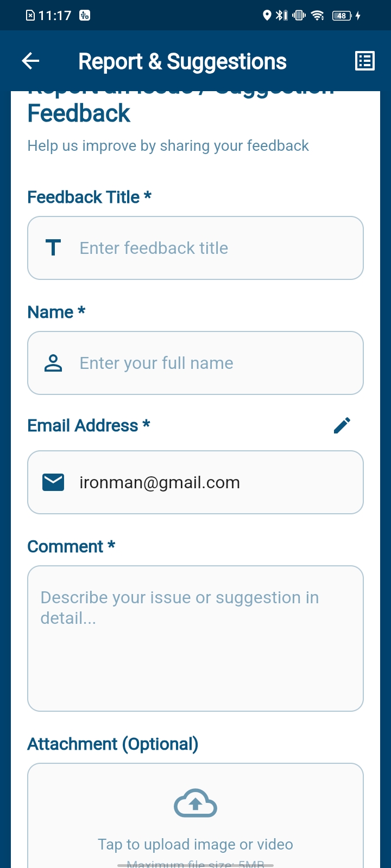Tap the person icon in Name field
Viewport: 391px width, 868px height.
(x=53, y=363)
